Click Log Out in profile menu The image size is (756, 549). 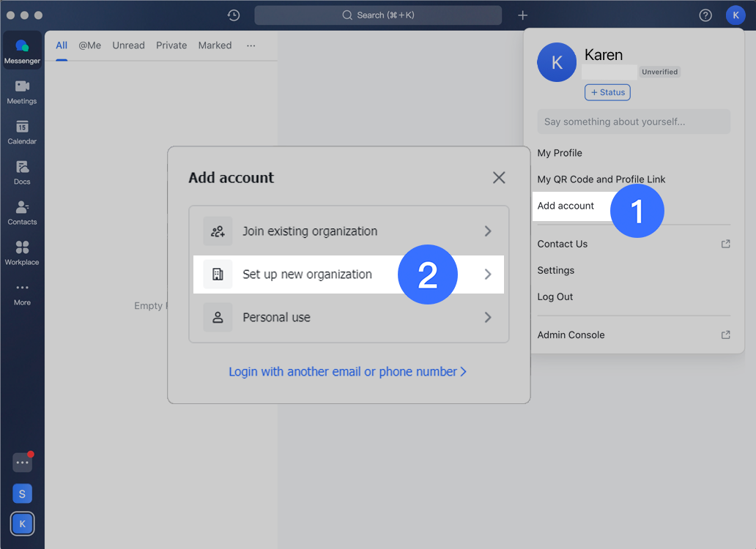click(555, 296)
